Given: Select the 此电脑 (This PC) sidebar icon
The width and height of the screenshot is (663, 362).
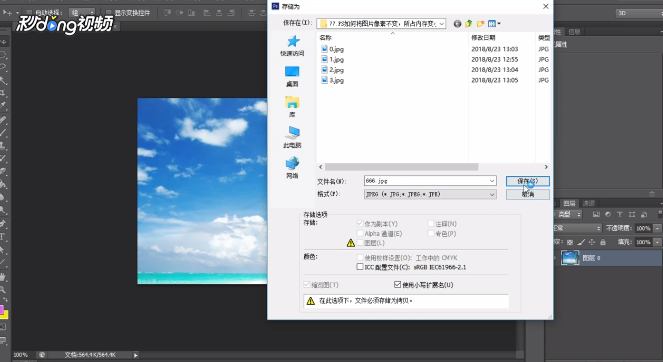Looking at the screenshot, I should pyautogui.click(x=292, y=137).
